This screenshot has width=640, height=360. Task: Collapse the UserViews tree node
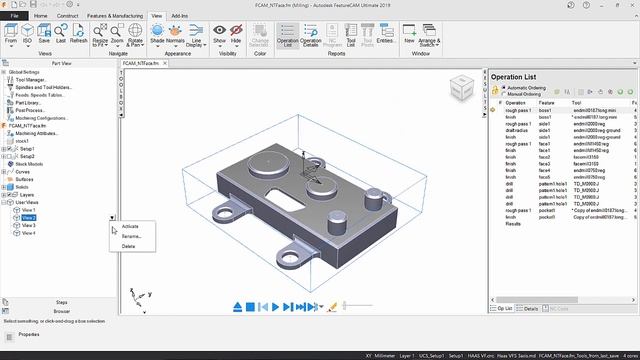[4, 202]
